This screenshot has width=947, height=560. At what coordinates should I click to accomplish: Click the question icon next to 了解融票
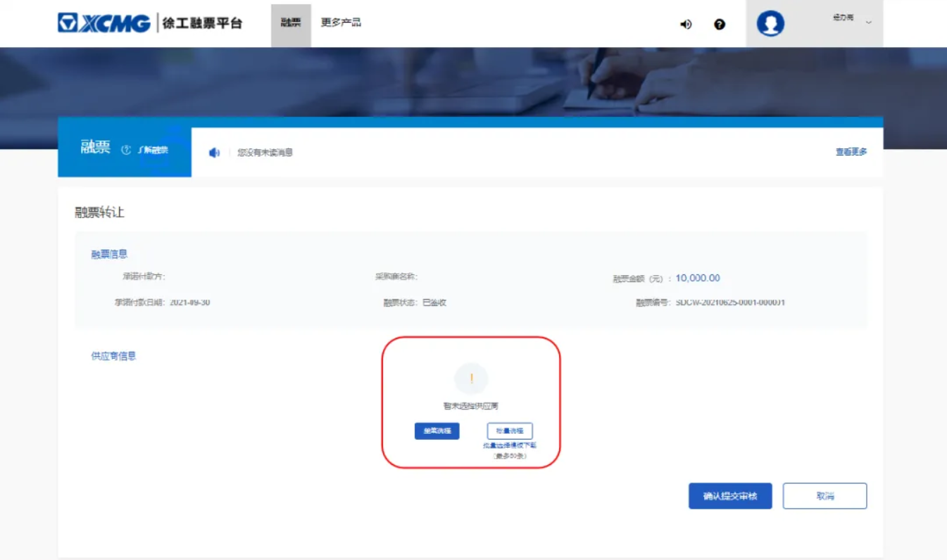pyautogui.click(x=126, y=150)
